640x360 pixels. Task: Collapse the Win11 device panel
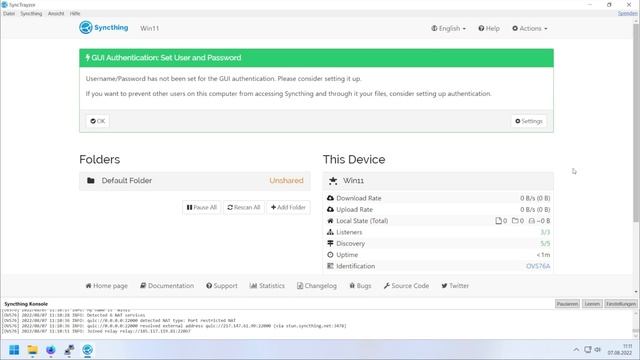(438, 180)
